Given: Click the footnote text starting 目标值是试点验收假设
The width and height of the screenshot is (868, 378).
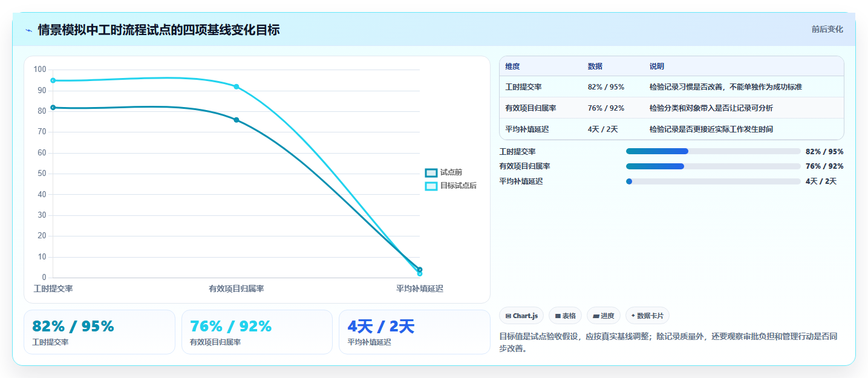Looking at the screenshot, I should pyautogui.click(x=668, y=342).
